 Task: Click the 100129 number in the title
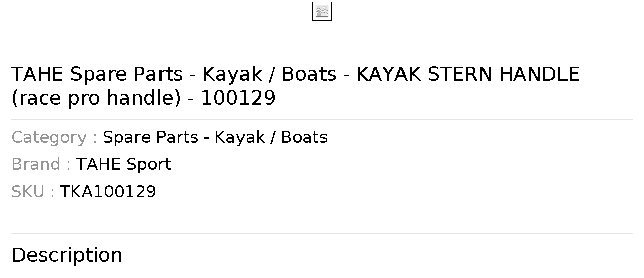click(x=238, y=98)
